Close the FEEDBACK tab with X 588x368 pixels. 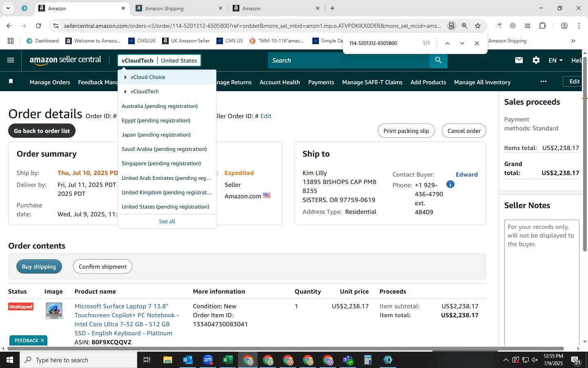(42, 340)
